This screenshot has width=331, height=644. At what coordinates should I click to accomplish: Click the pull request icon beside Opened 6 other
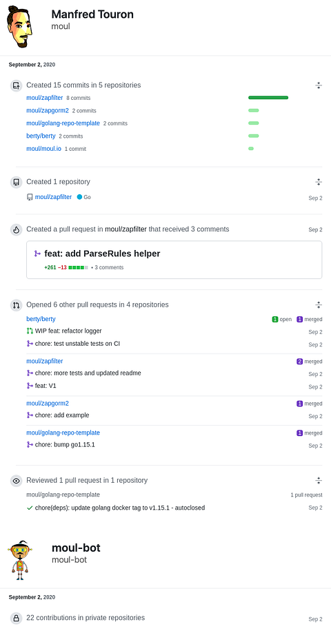tap(16, 305)
